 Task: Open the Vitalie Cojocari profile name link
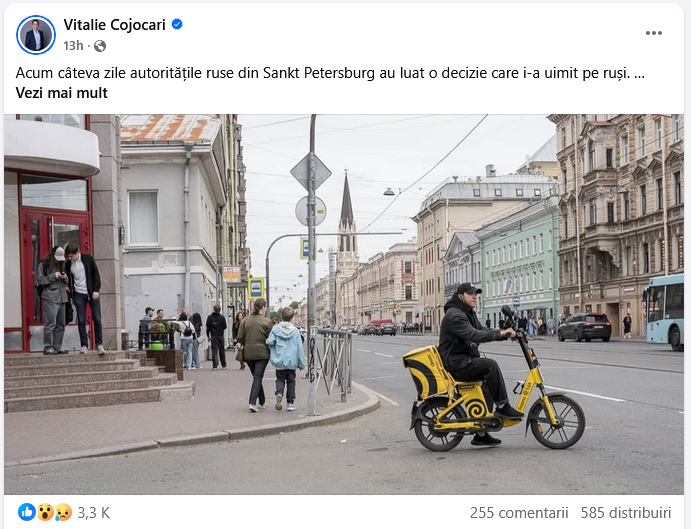(115, 25)
